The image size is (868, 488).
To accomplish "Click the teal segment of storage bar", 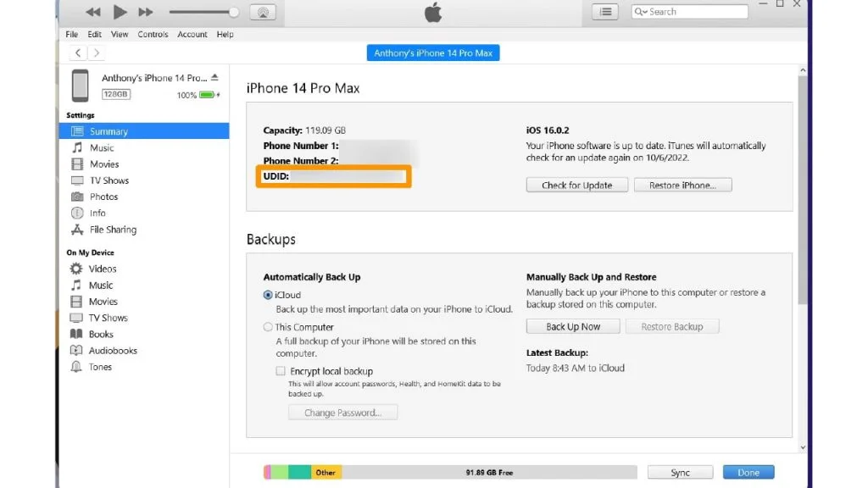I will [x=299, y=473].
